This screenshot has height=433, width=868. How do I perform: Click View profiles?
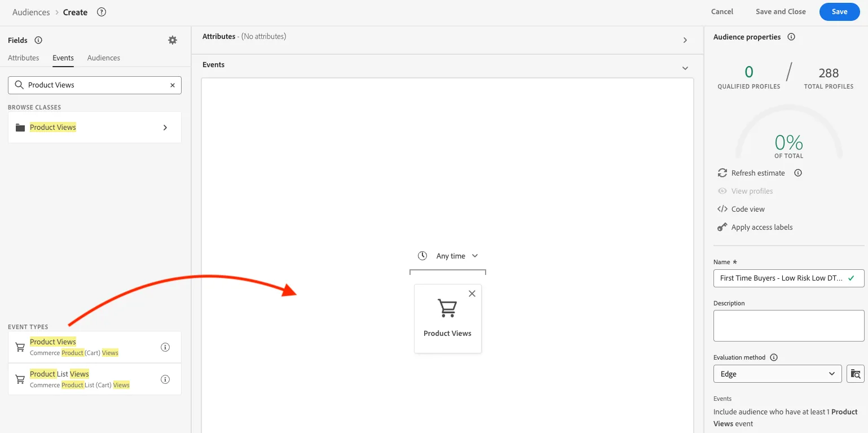pos(745,191)
